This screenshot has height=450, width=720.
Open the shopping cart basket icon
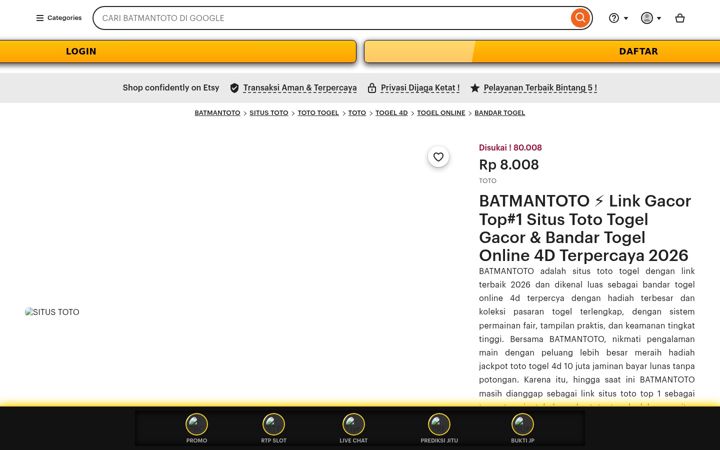point(680,18)
